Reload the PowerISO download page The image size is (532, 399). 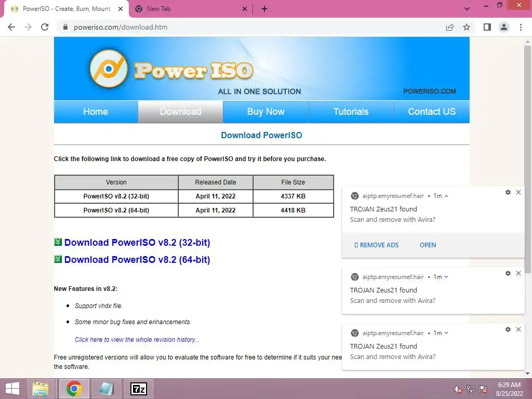(x=45, y=27)
